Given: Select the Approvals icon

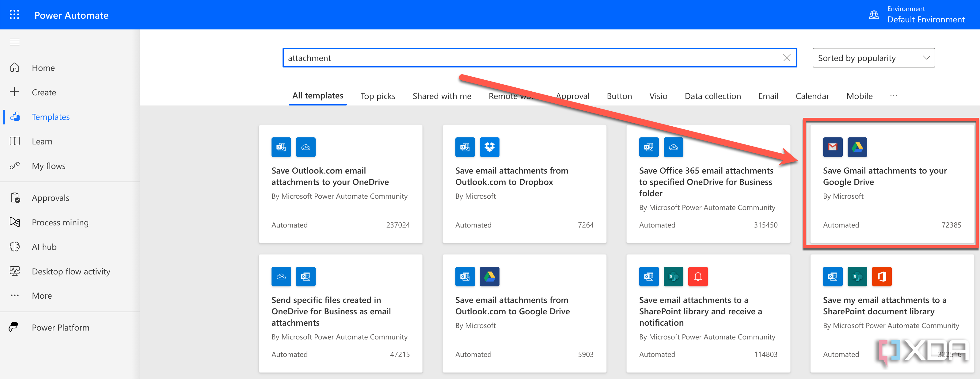Looking at the screenshot, I should pos(15,197).
